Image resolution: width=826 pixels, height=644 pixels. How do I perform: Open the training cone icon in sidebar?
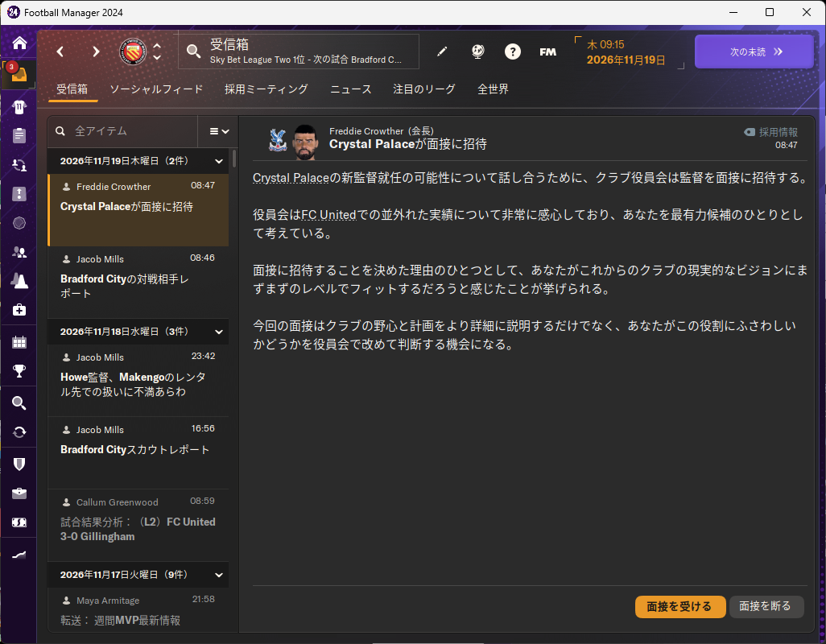tap(19, 281)
